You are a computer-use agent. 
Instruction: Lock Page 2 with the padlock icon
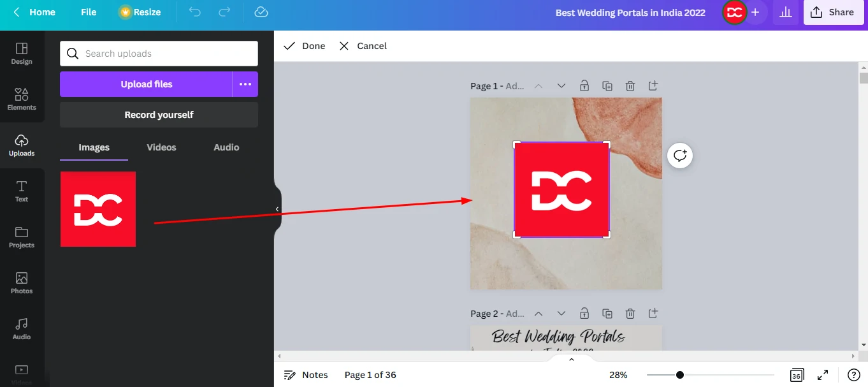584,314
